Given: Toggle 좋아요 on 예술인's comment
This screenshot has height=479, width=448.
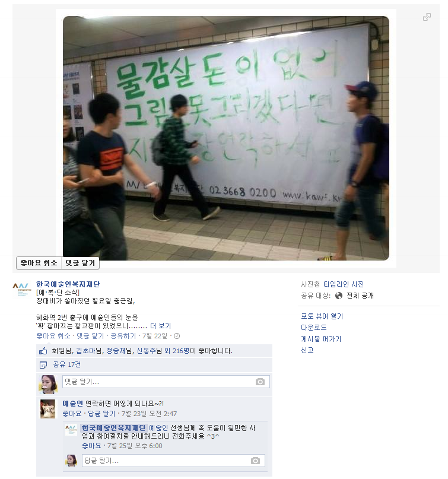Looking at the screenshot, I should click(72, 414).
